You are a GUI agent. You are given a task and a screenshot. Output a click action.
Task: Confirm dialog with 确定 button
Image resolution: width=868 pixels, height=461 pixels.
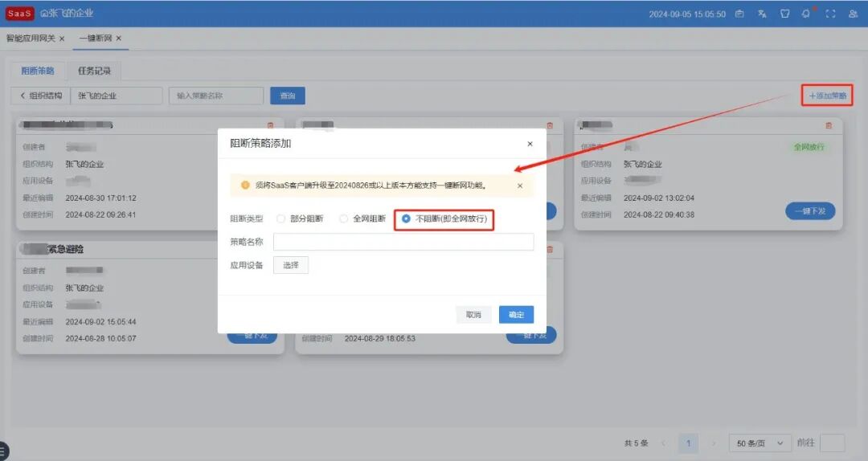516,314
